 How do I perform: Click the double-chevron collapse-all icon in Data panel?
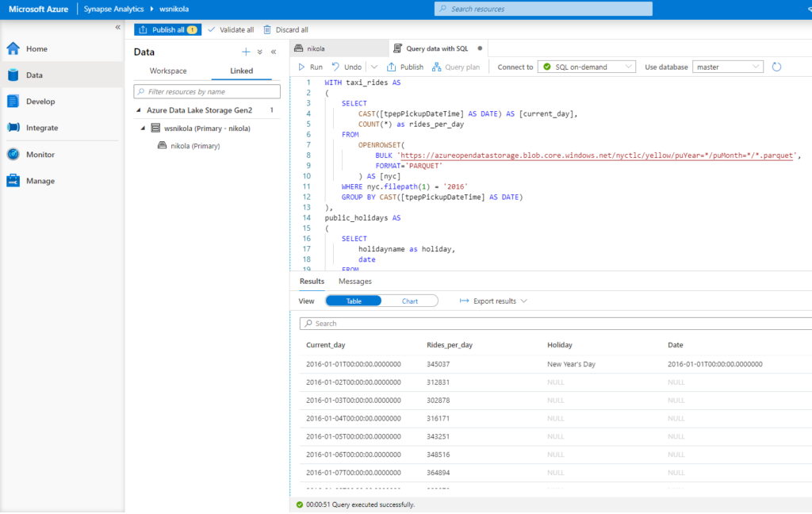click(260, 52)
